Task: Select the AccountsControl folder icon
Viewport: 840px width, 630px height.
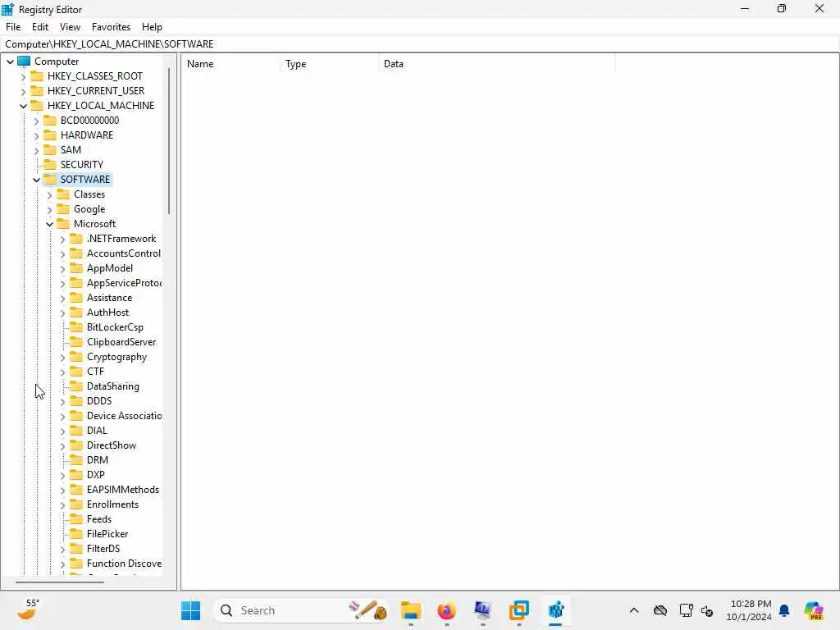Action: tap(76, 253)
